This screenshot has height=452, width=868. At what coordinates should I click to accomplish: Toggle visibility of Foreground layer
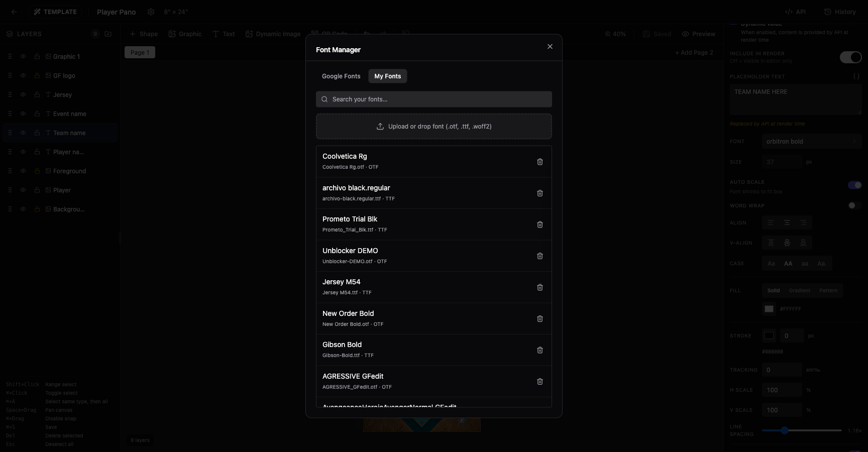pyautogui.click(x=23, y=171)
